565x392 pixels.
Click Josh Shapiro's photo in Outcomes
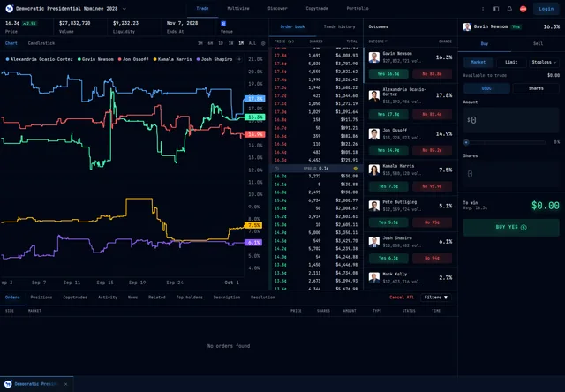point(374,242)
